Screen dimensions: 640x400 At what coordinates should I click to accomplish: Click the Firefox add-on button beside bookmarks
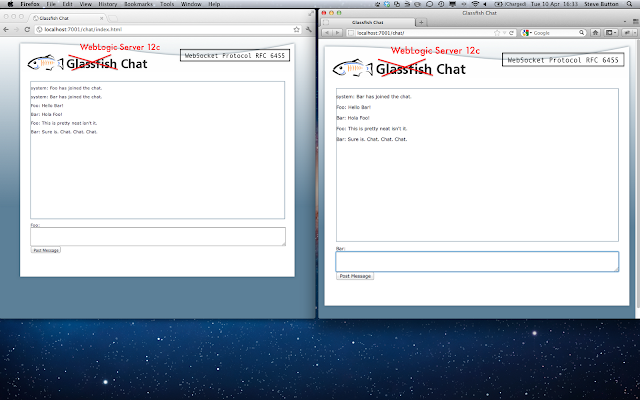(x=626, y=33)
